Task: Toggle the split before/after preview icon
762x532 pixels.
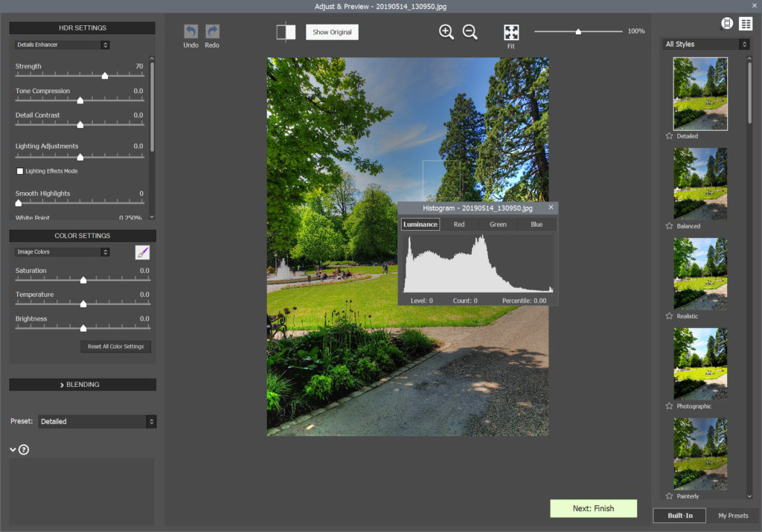Action: click(286, 33)
